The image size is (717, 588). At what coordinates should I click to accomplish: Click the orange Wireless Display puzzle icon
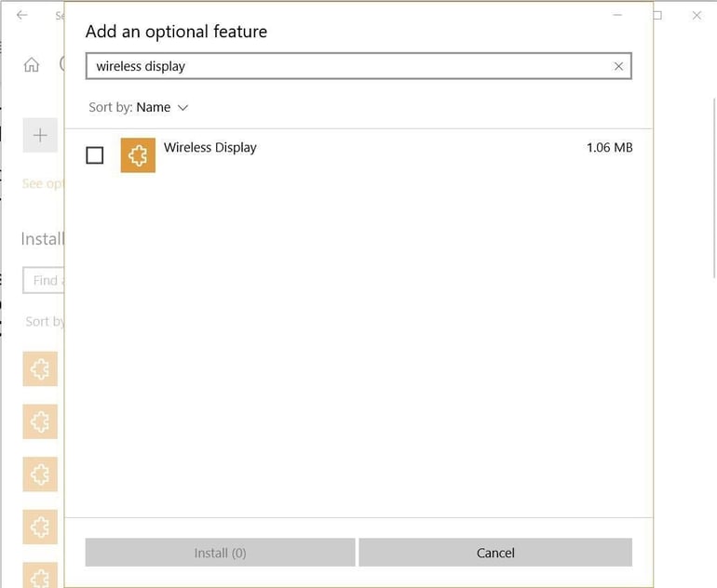pos(138,155)
